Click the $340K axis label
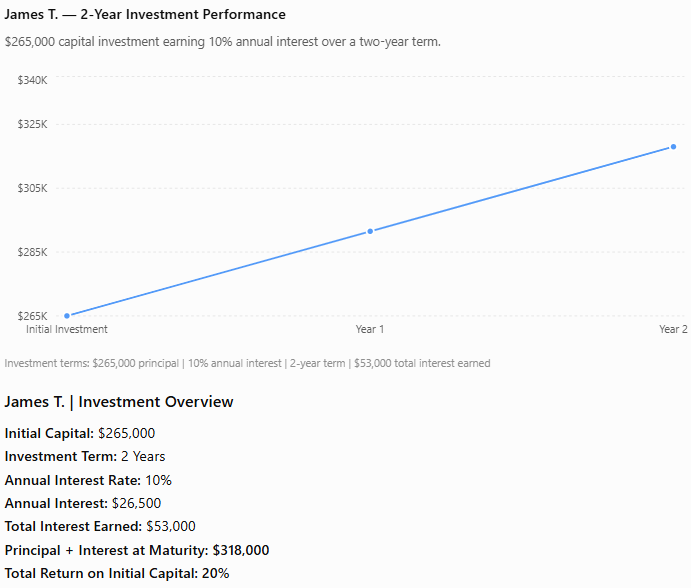Screen dimensions: 691x588 click(32, 80)
